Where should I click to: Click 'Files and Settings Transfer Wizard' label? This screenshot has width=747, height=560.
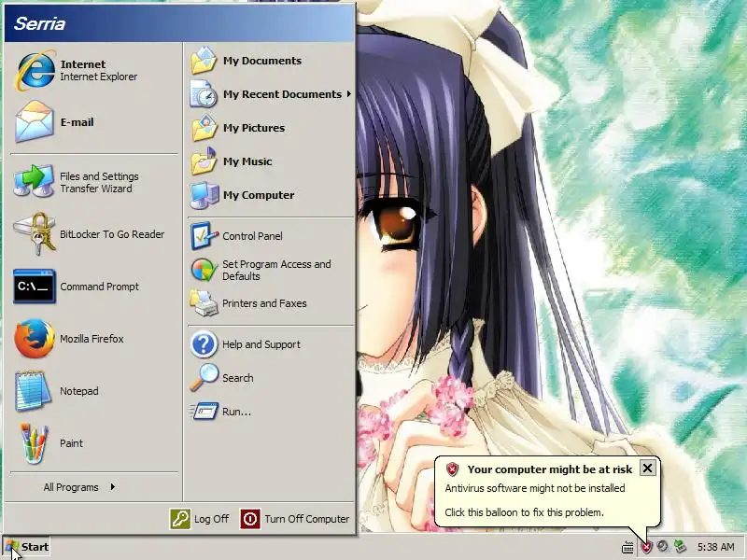tap(99, 182)
